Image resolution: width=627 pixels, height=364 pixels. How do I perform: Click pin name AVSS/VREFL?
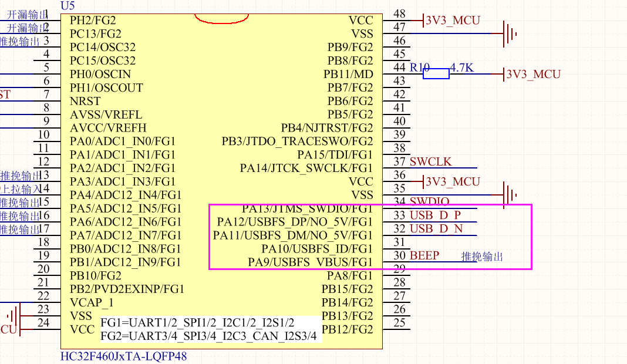click(x=106, y=115)
